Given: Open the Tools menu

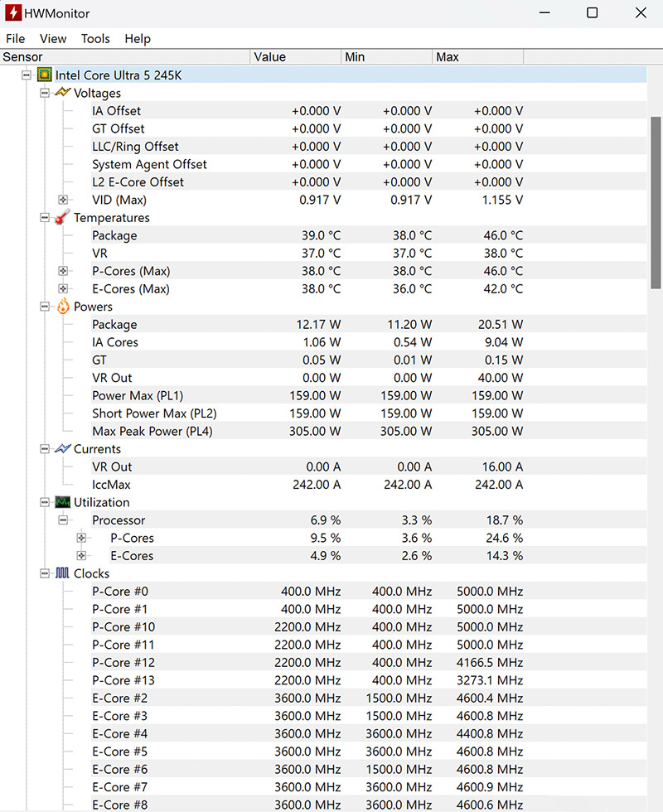Looking at the screenshot, I should pyautogui.click(x=95, y=39).
